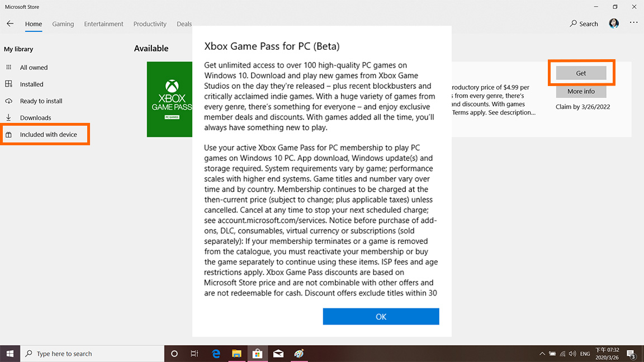Open Task View on the taskbar
The image size is (644, 362).
195,354
